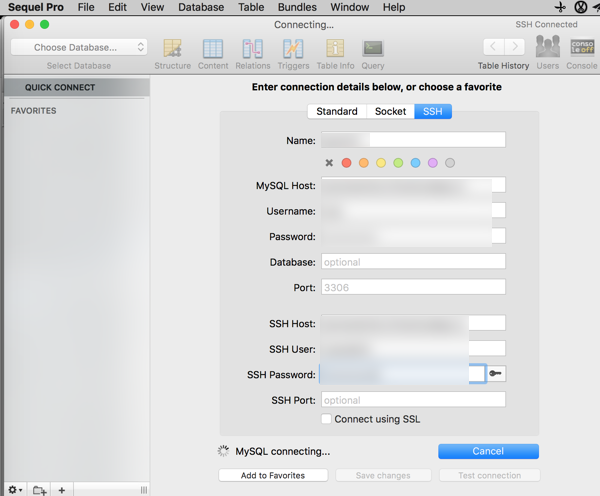Click the Name input field
Viewport: 600px width, 496px height.
(x=413, y=140)
